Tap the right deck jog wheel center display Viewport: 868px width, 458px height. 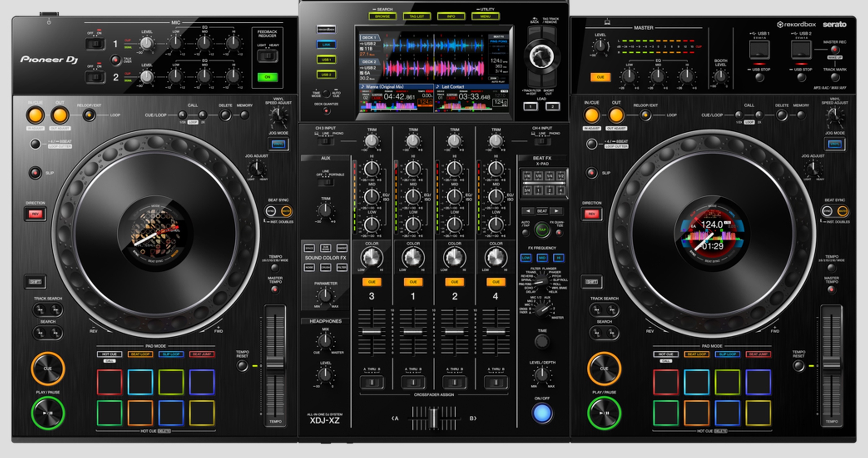coord(712,234)
